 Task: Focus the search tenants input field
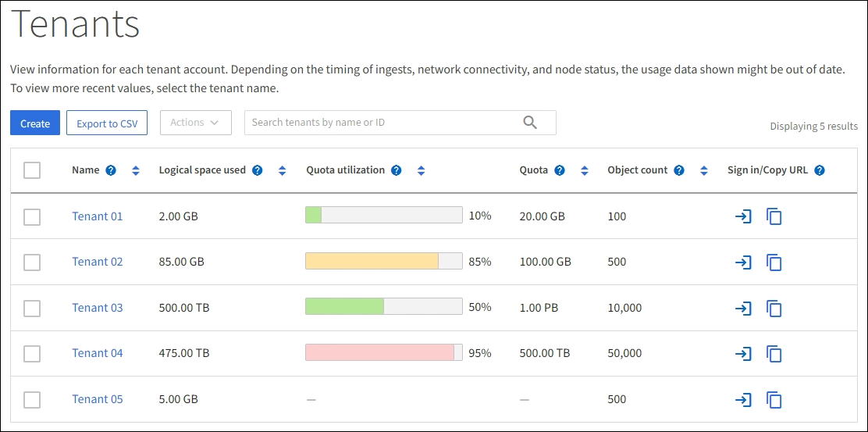382,123
